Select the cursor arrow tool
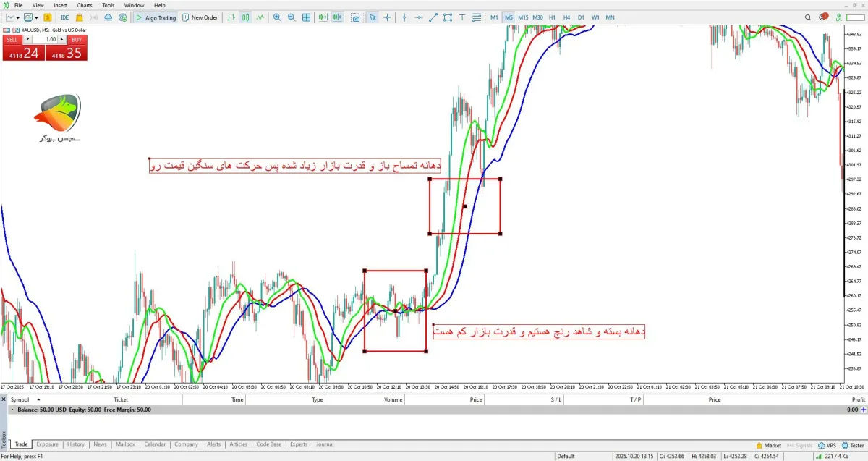The width and height of the screenshot is (868, 461). tap(373, 17)
